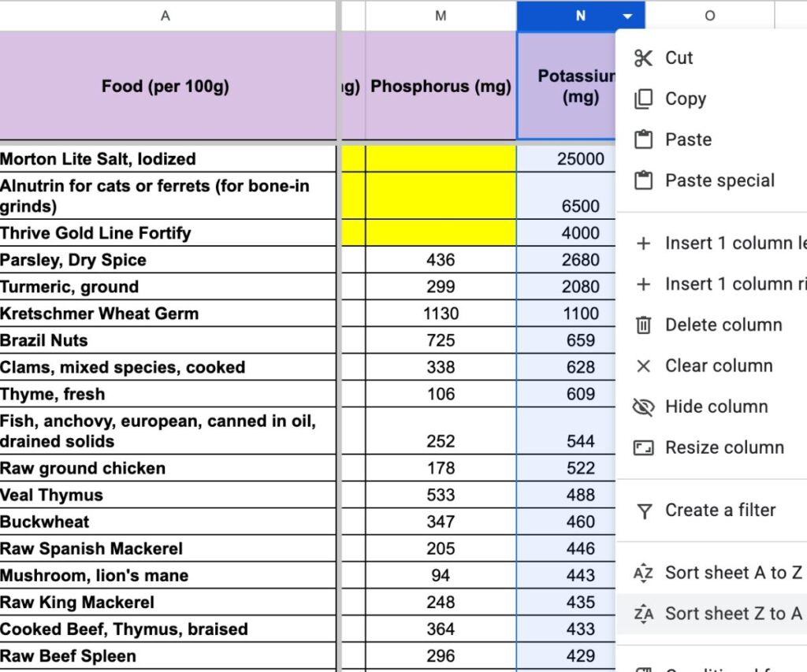Click the Resize column icon
Viewport: 807px width, 672px height.
click(x=643, y=447)
